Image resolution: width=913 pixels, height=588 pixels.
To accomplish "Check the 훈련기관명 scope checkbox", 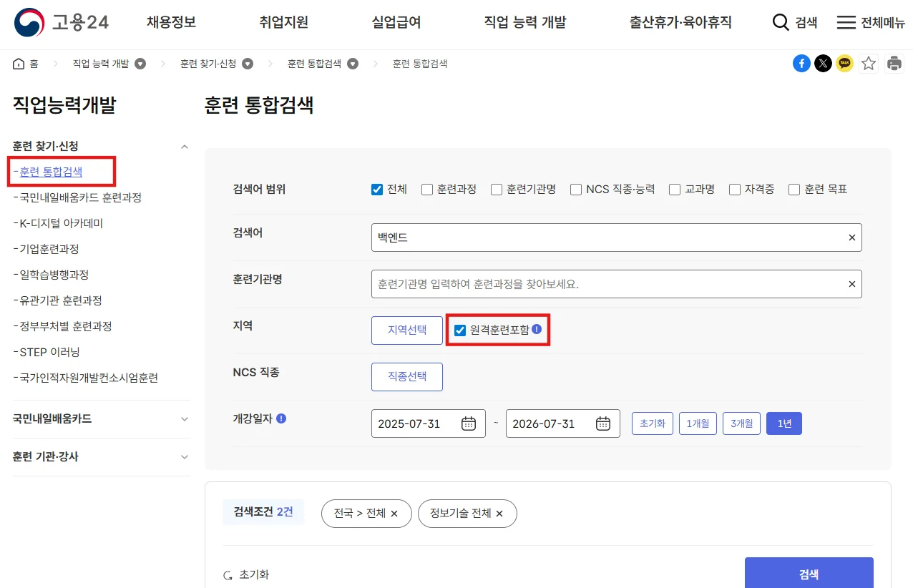I will [x=497, y=190].
